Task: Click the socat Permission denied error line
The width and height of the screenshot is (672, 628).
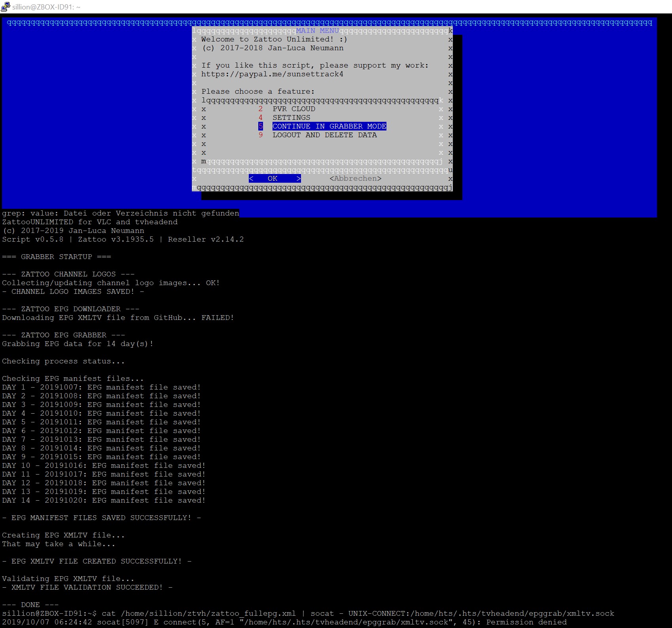Action: (284, 622)
